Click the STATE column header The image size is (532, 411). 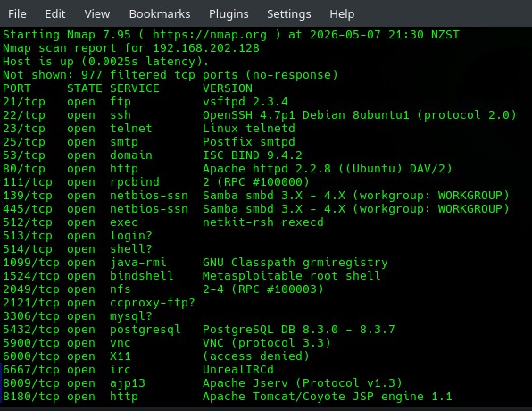(x=85, y=88)
